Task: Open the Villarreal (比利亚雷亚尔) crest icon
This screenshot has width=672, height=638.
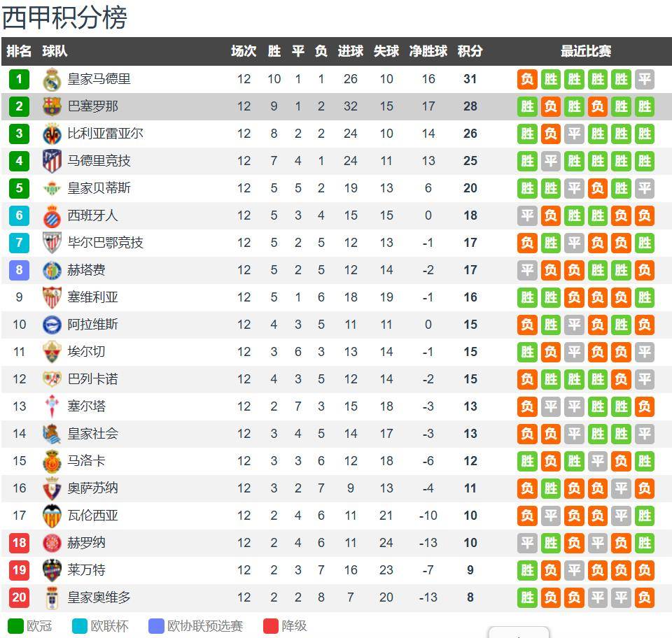Action: click(x=52, y=134)
